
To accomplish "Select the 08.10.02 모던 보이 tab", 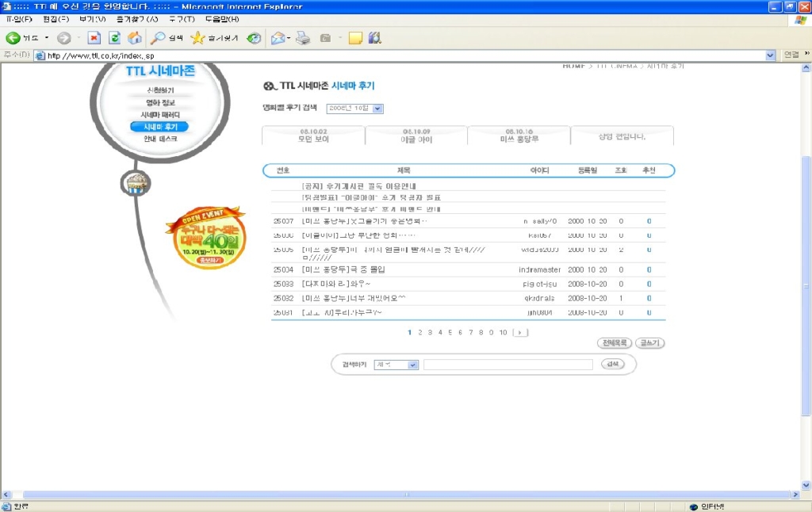I will (x=313, y=136).
